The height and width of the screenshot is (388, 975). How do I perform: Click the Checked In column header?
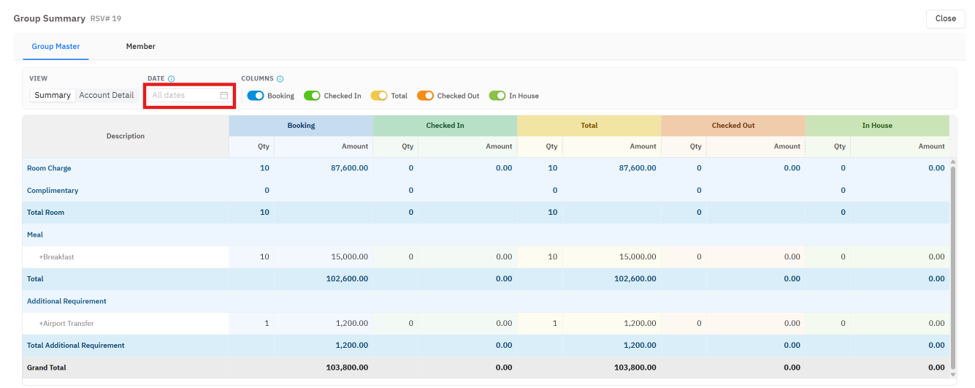pyautogui.click(x=445, y=125)
